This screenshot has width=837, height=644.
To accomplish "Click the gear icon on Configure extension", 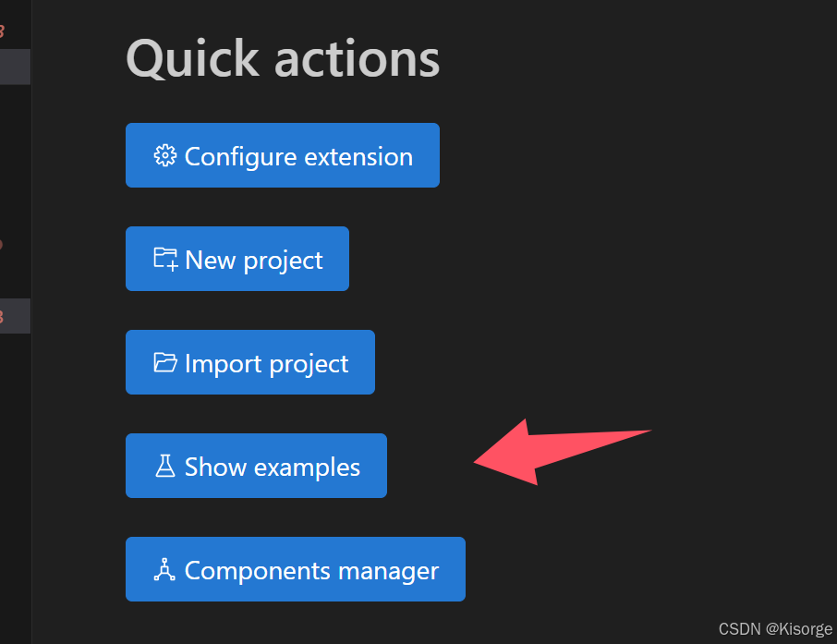I will 165,156.
